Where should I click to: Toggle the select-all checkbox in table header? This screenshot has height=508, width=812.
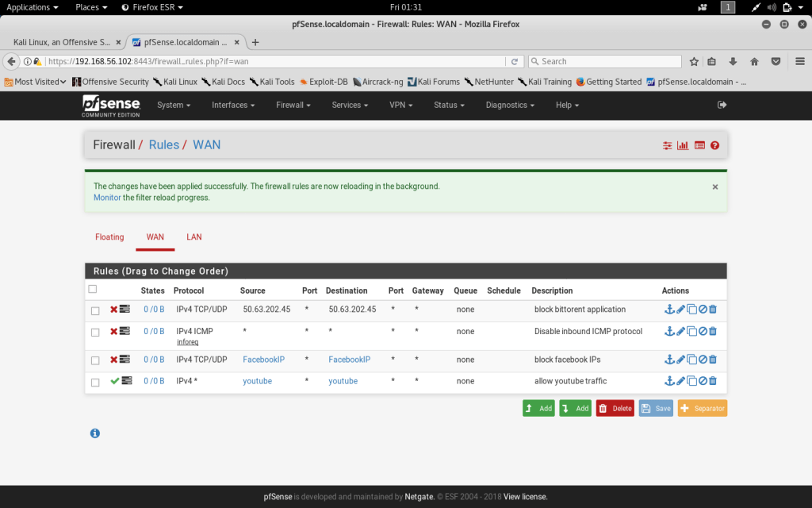coord(93,290)
